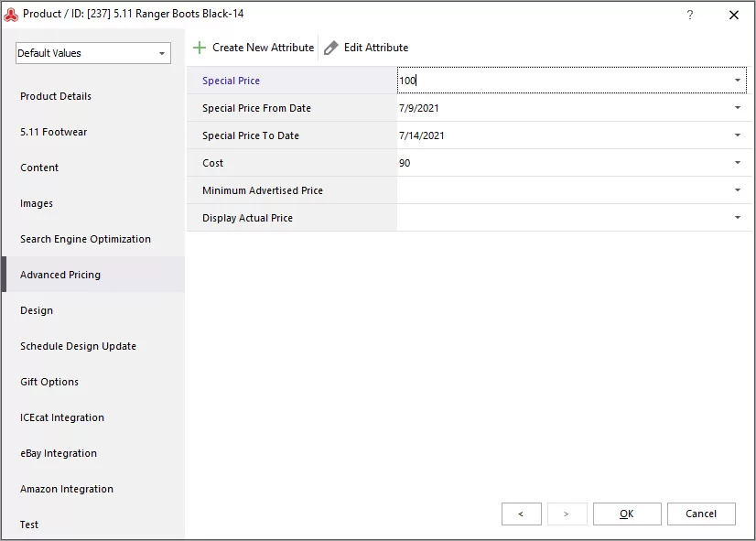Expand the Special Price dropdown arrow
Viewport: 756px width, 541px height.
pos(737,80)
